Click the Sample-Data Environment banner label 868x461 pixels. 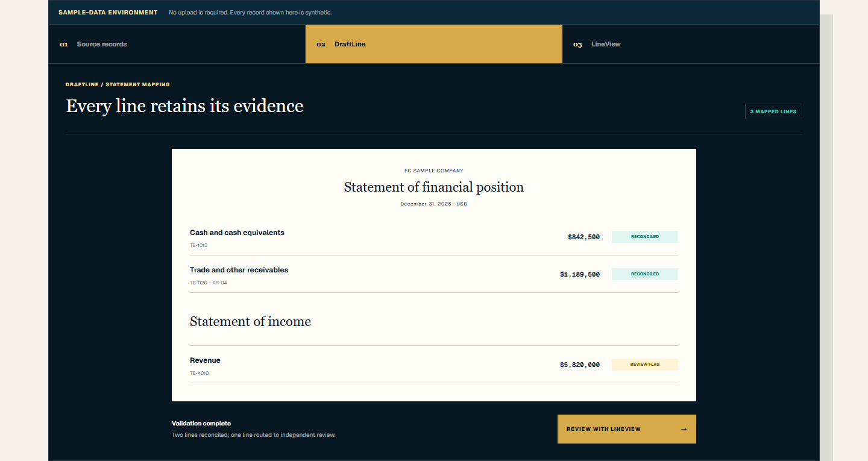click(108, 13)
